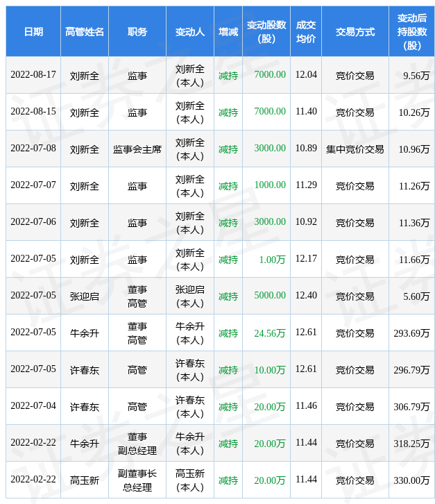This screenshot has width=435, height=504.
Task: Click the 副董事长 总经理 position cell
Action: pyautogui.click(x=137, y=480)
